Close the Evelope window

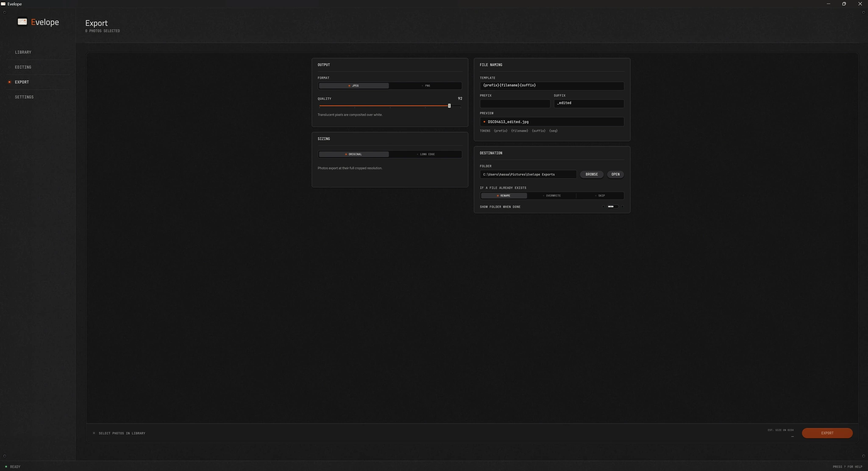click(x=860, y=4)
